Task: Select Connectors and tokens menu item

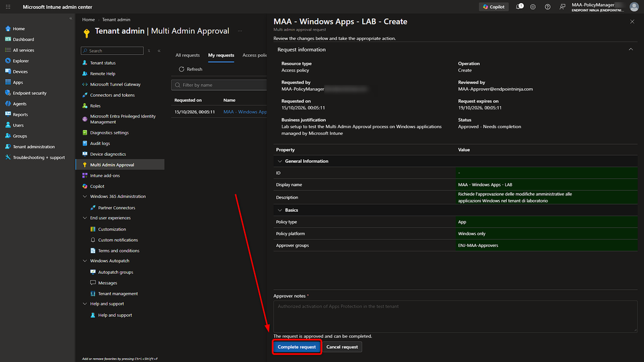Action: 112,95
